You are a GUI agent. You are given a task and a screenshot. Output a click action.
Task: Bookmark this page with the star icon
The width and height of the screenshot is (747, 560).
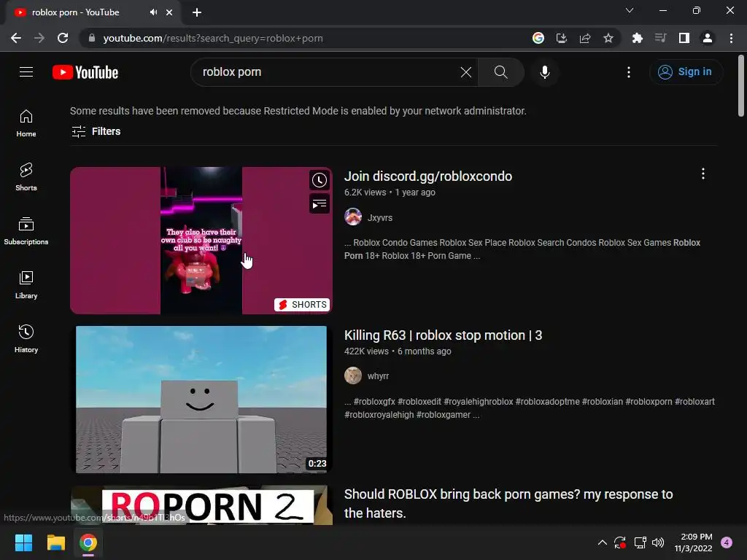coord(608,38)
